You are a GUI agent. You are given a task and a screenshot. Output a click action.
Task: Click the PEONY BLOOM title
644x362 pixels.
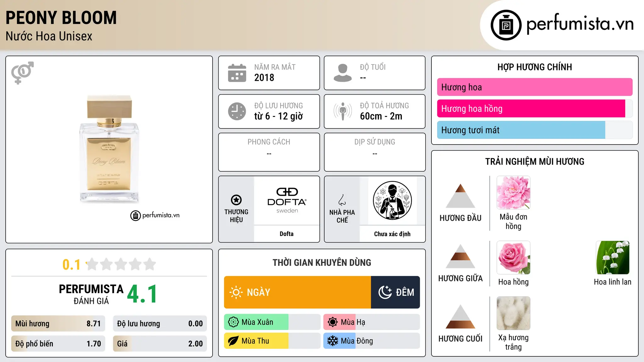(61, 18)
